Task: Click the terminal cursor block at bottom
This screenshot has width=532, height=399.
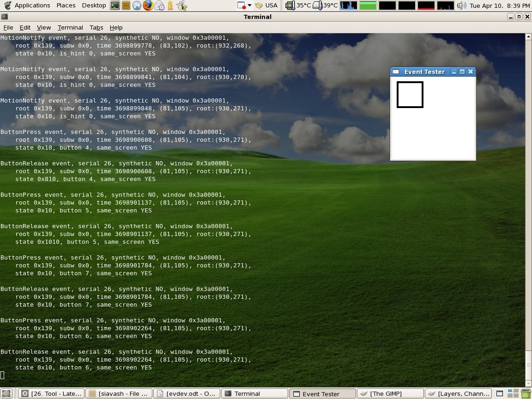Action: (2, 375)
